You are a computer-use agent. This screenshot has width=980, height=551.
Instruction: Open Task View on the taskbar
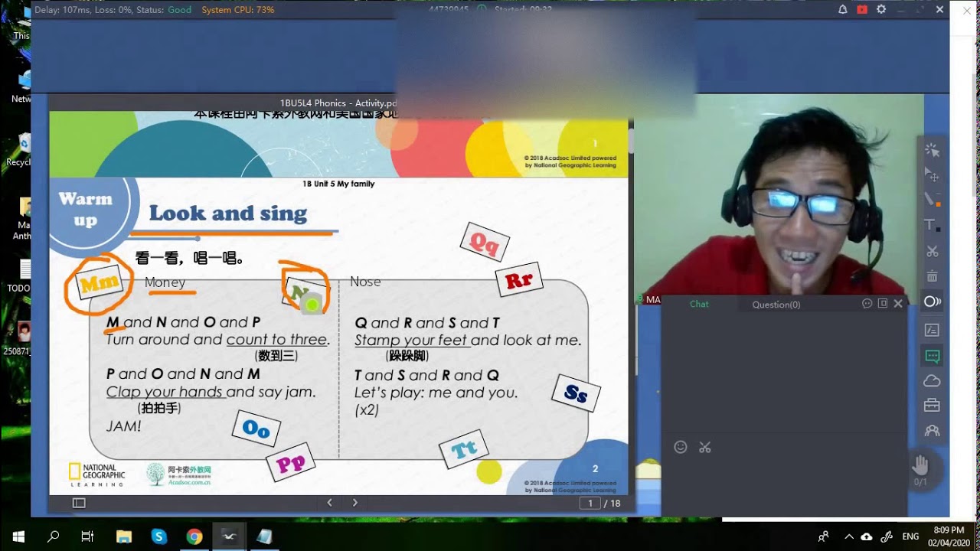(x=87, y=536)
